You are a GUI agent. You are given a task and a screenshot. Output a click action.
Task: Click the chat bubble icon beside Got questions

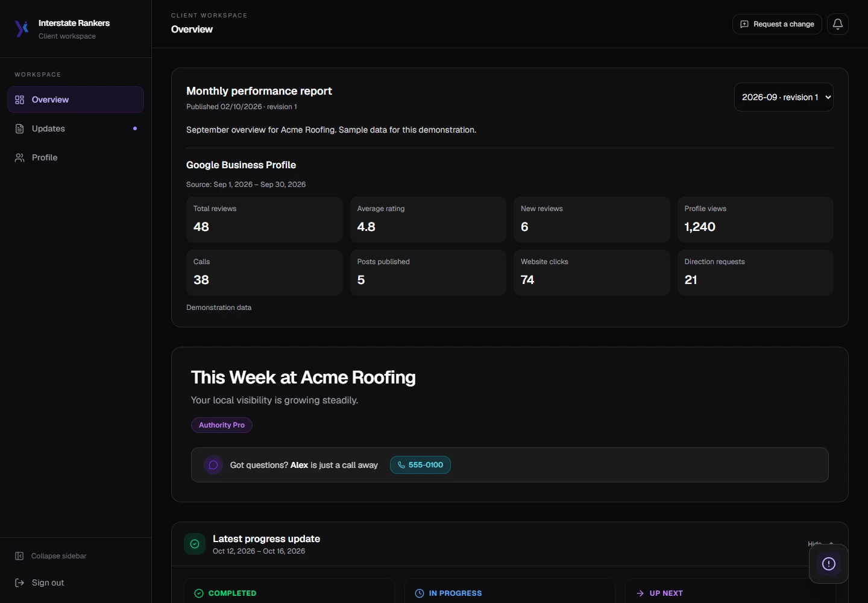coord(213,465)
